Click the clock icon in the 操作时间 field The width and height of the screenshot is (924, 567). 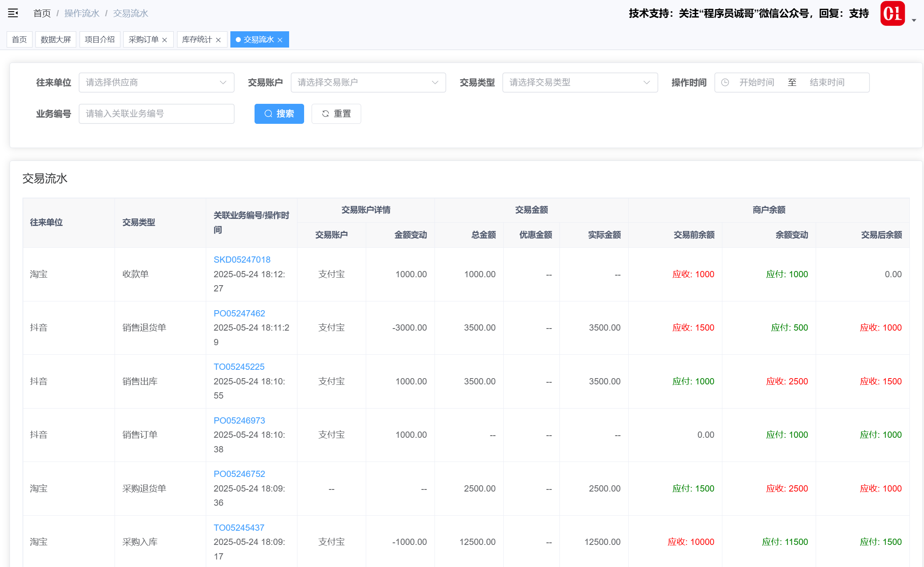click(725, 83)
